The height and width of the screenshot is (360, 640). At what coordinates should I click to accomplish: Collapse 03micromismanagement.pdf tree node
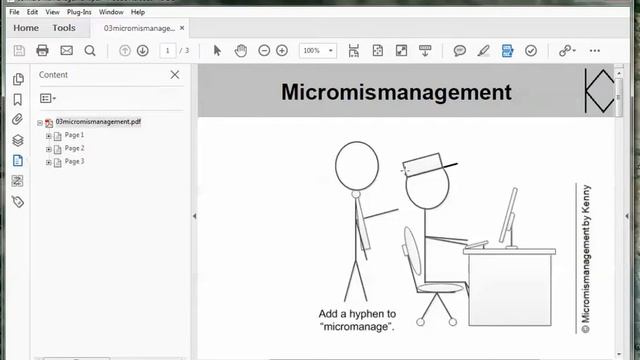(x=40, y=122)
